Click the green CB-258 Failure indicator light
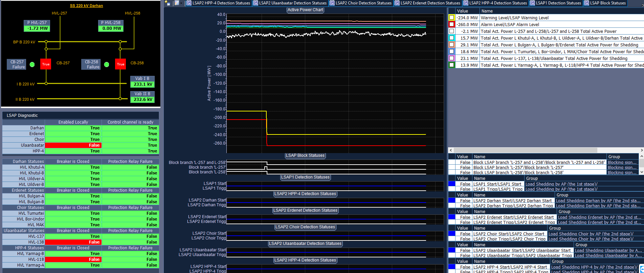The height and width of the screenshot is (273, 644). [x=107, y=64]
